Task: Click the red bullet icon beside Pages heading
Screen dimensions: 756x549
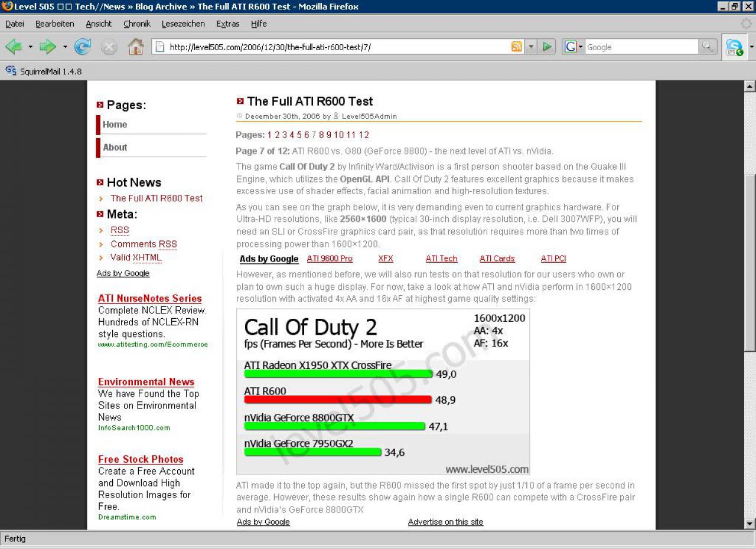Action: click(100, 105)
